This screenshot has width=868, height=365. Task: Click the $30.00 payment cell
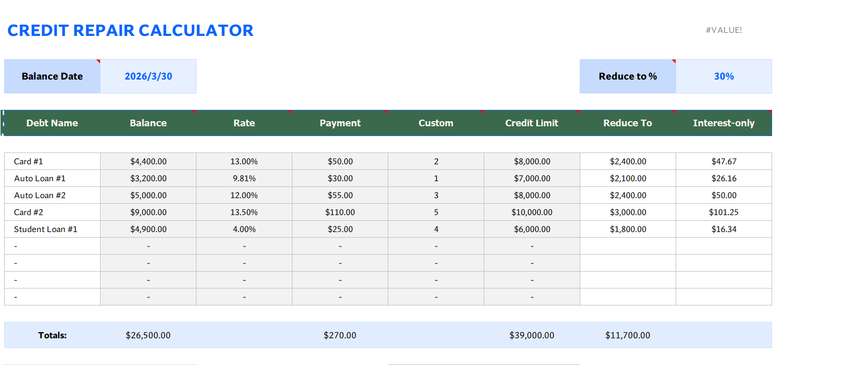click(340, 178)
